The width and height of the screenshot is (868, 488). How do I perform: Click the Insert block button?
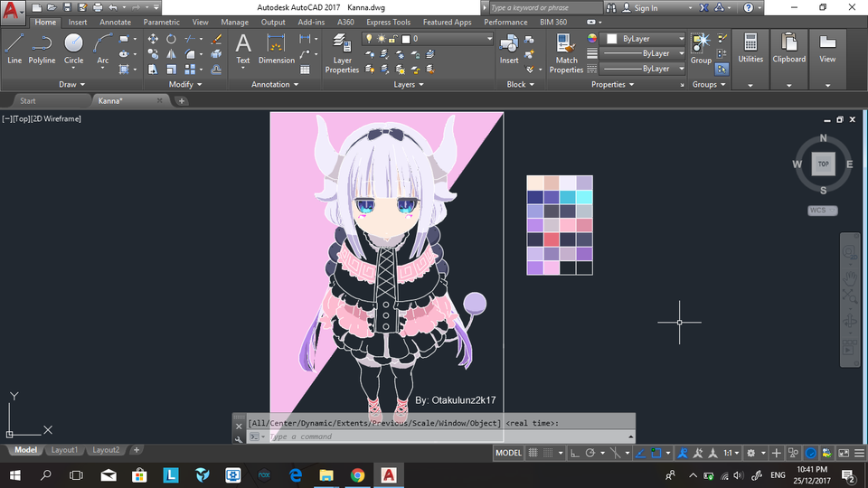point(509,48)
